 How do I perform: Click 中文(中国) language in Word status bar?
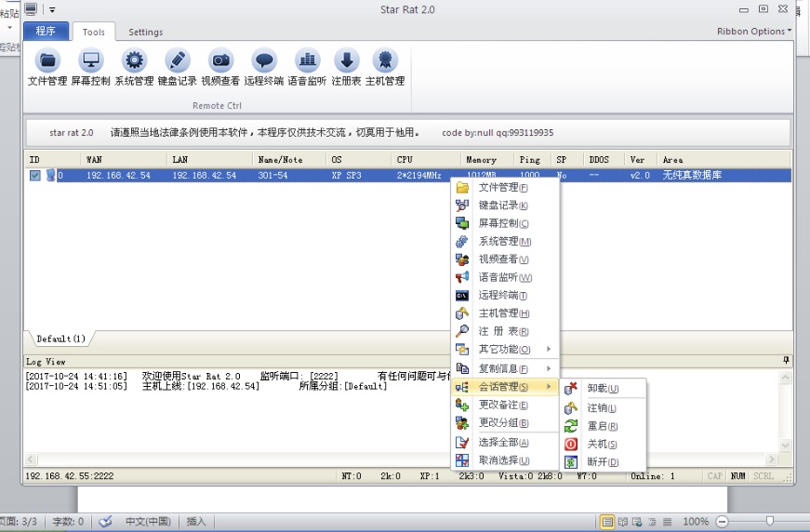click(148, 522)
